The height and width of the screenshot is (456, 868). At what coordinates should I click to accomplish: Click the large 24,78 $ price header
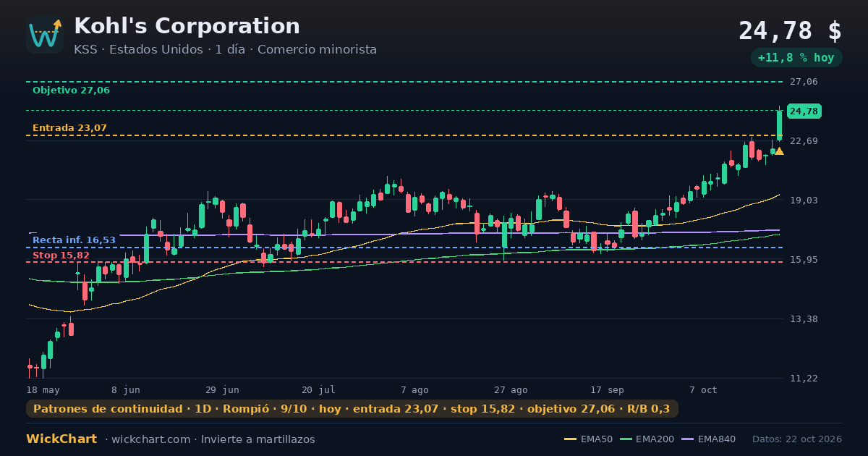790,31
